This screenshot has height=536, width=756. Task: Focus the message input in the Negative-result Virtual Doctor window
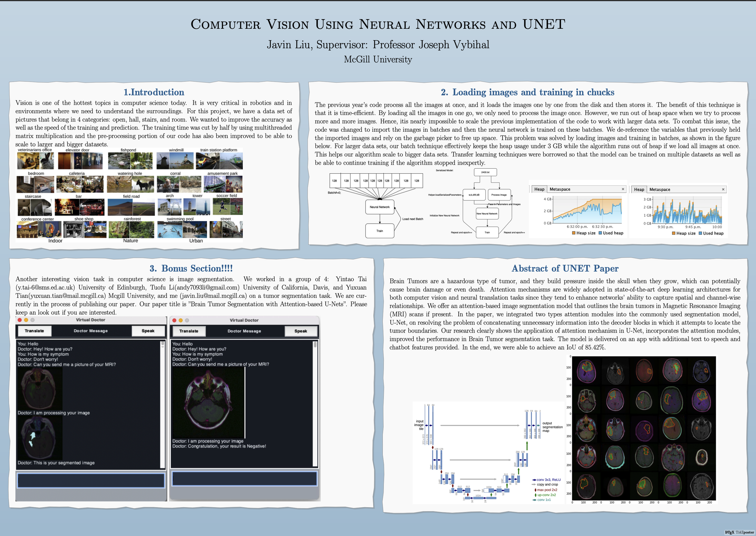click(x=244, y=478)
